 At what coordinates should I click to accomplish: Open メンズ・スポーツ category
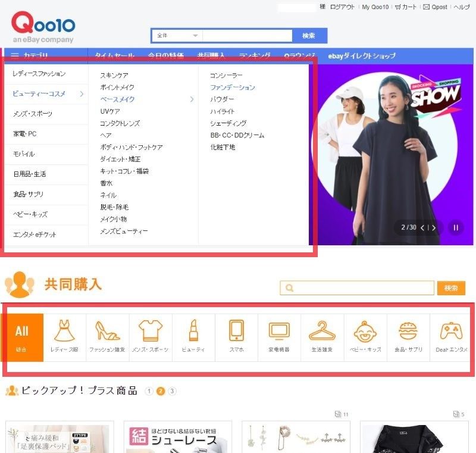point(33,114)
